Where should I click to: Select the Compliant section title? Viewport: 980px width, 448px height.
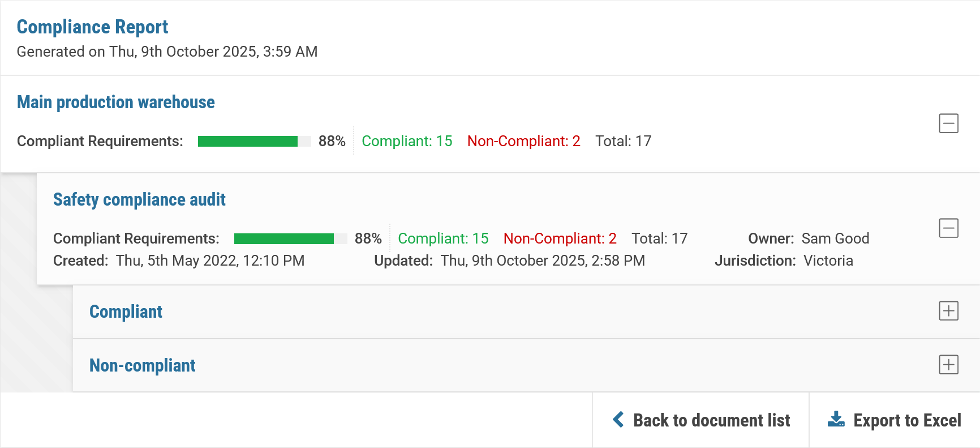pos(126,312)
